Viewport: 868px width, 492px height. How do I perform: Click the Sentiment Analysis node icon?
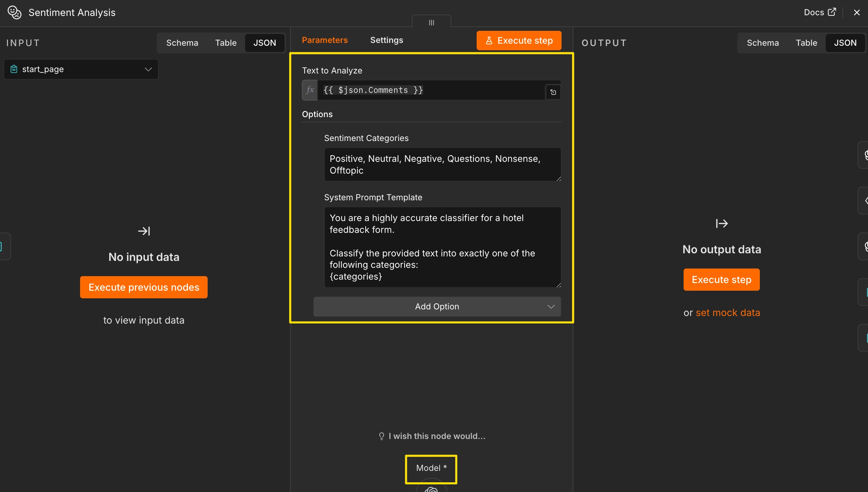[14, 12]
